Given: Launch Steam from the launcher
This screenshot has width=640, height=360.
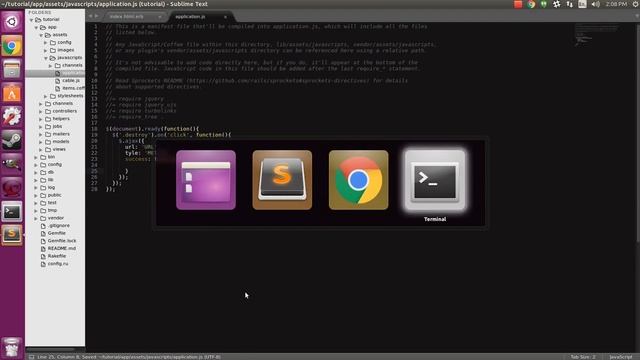Looking at the screenshot, I should [x=12, y=140].
